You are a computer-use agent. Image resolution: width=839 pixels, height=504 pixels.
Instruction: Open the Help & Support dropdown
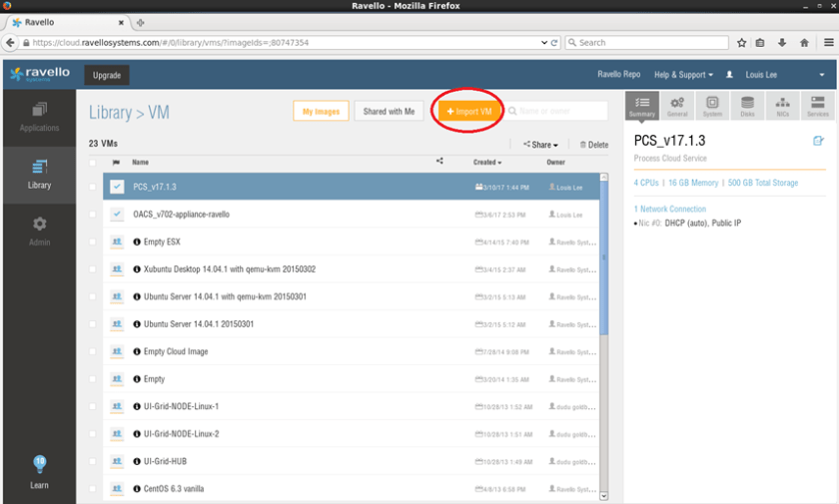683,75
